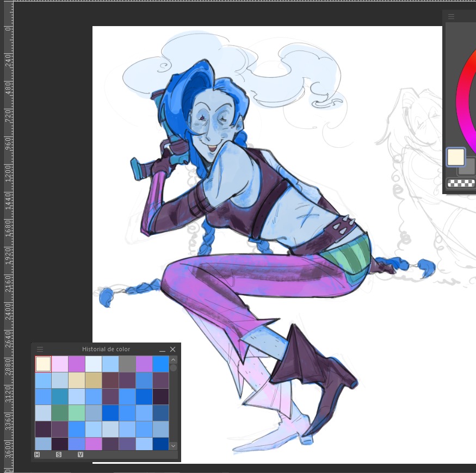Pick the teal swatch in third row
The width and height of the screenshot is (476, 473).
coord(60,396)
